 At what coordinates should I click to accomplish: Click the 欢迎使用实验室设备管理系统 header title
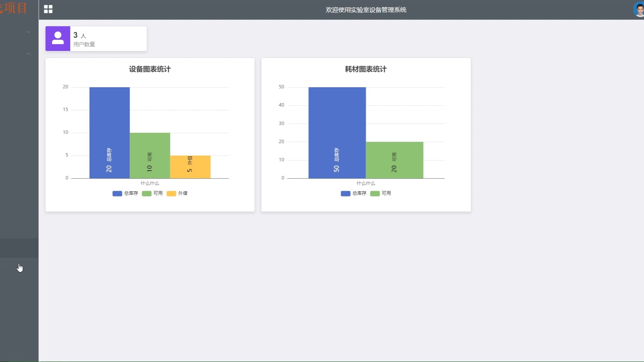pyautogui.click(x=366, y=10)
